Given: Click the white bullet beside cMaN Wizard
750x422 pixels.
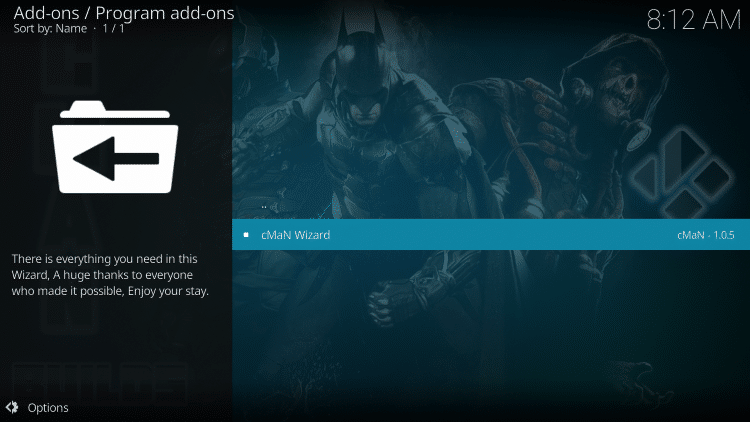Looking at the screenshot, I should pos(246,235).
